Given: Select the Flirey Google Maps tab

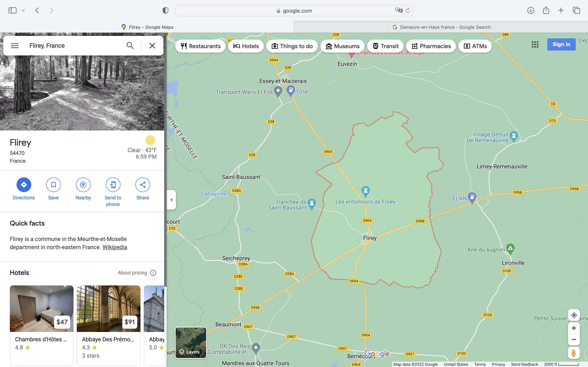Looking at the screenshot, I should 147,27.
